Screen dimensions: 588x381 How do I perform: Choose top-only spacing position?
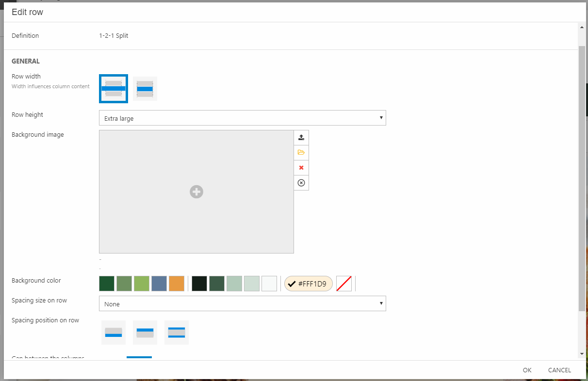point(145,333)
